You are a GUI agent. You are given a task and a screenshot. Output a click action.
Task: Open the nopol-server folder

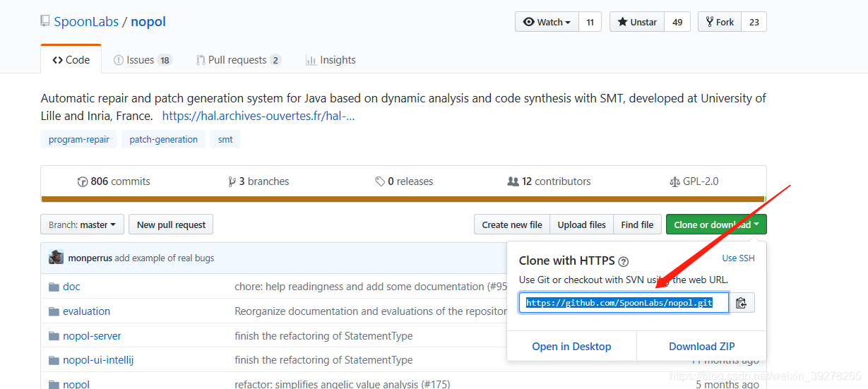tap(92, 336)
